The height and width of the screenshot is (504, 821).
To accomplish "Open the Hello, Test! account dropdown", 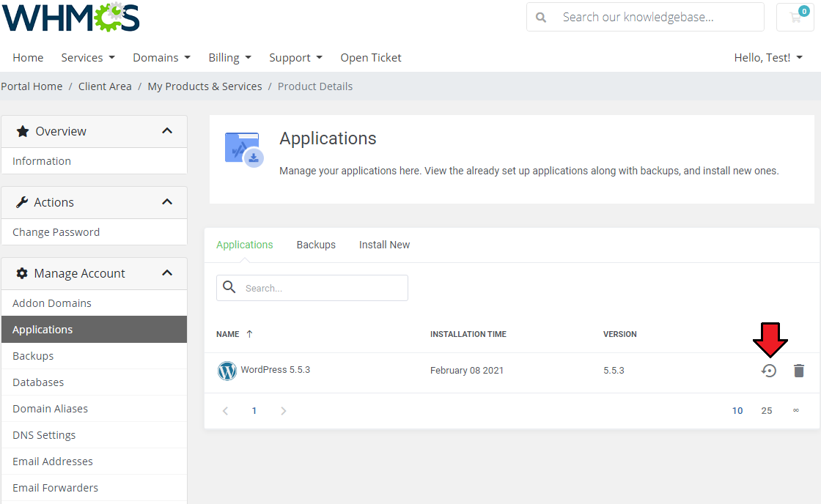I will [x=768, y=58].
